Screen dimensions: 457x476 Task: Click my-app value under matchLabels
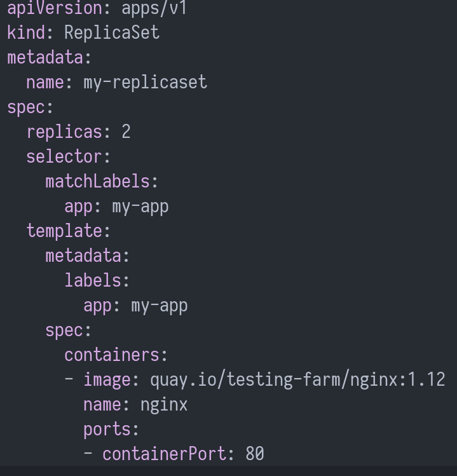[x=140, y=207]
